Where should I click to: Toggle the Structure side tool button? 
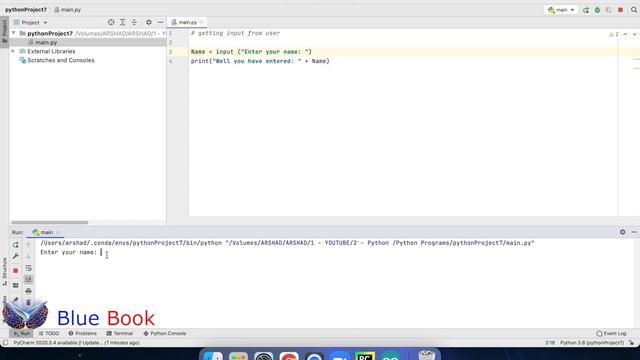click(4, 271)
